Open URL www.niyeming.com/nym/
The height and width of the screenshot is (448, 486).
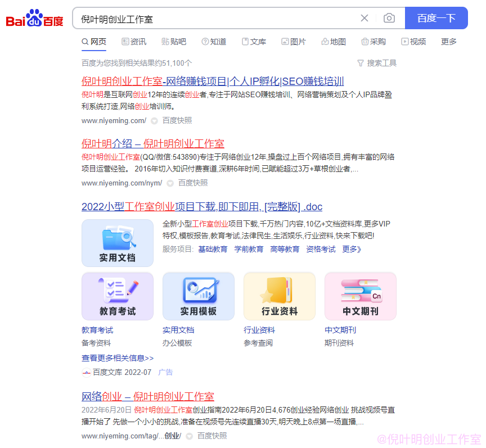(x=122, y=183)
